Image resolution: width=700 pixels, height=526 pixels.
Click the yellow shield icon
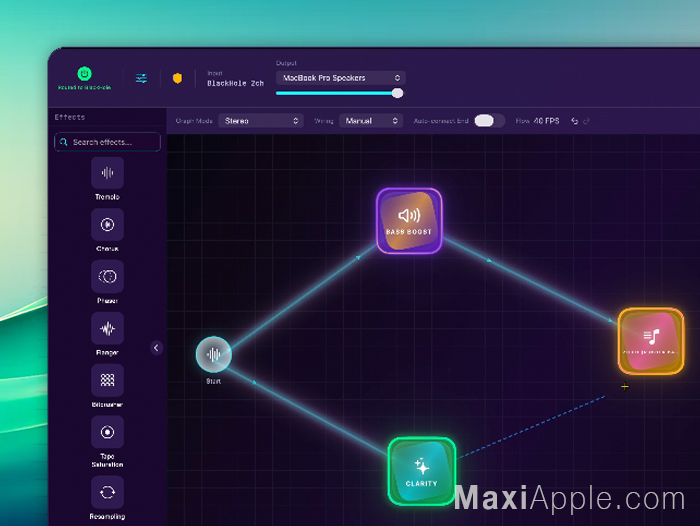177,79
